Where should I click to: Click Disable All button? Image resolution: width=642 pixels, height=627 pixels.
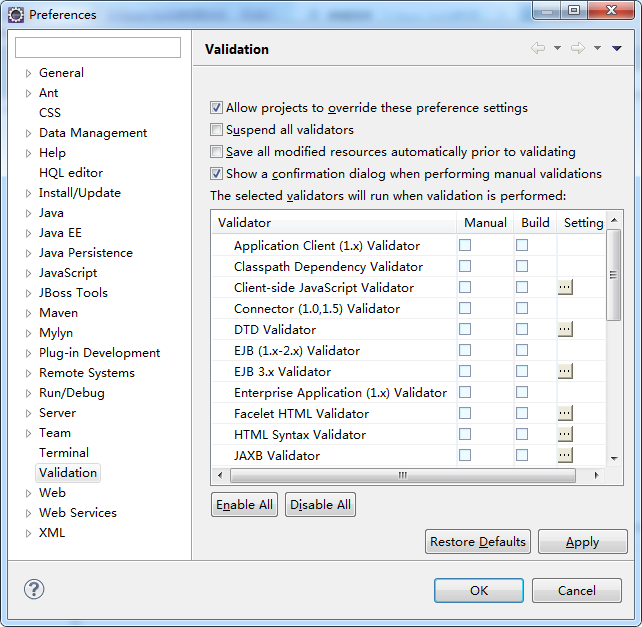click(320, 505)
